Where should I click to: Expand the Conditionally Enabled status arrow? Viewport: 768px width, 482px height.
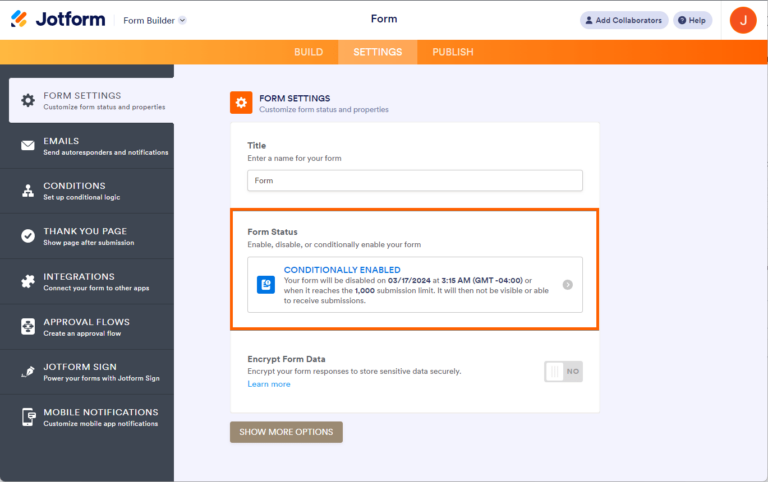tap(567, 285)
